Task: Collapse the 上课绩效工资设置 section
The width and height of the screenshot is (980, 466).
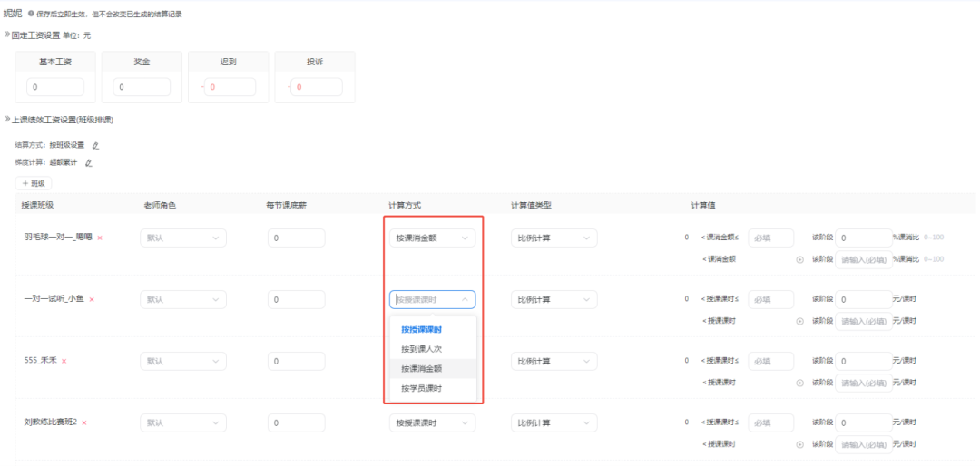Action: coord(7,119)
